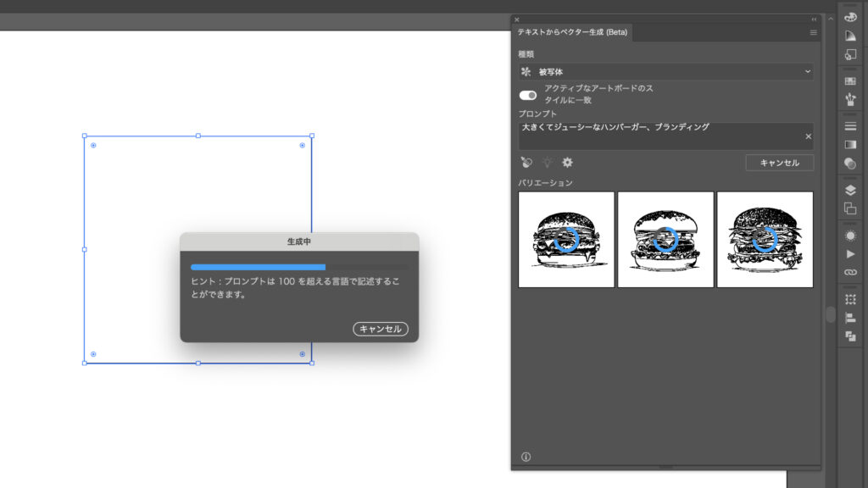Open the Gradient panel icon
The width and height of the screenshot is (868, 488).
pos(849,144)
